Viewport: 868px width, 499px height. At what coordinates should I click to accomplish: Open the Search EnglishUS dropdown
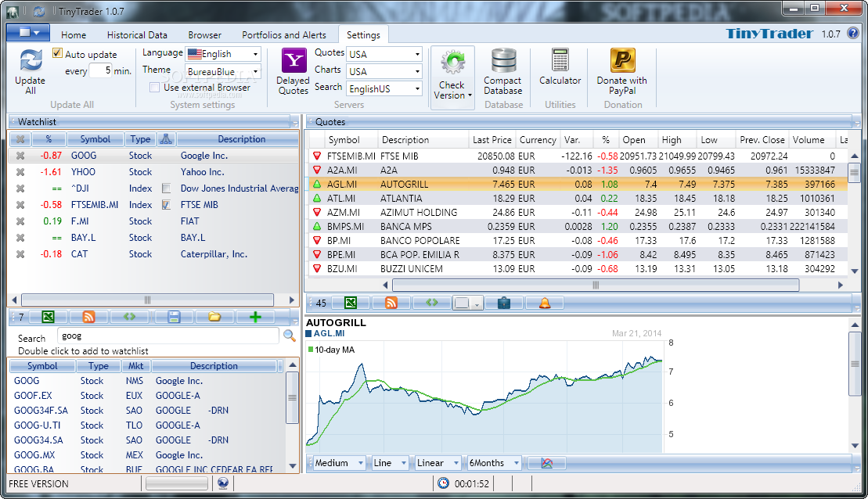(x=384, y=88)
